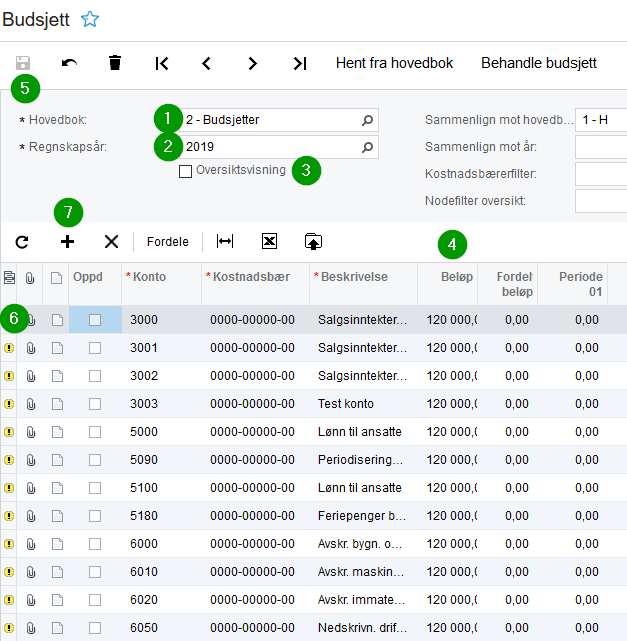Add a new row with plus icon
Screen dimensions: 627x641
coord(68,241)
